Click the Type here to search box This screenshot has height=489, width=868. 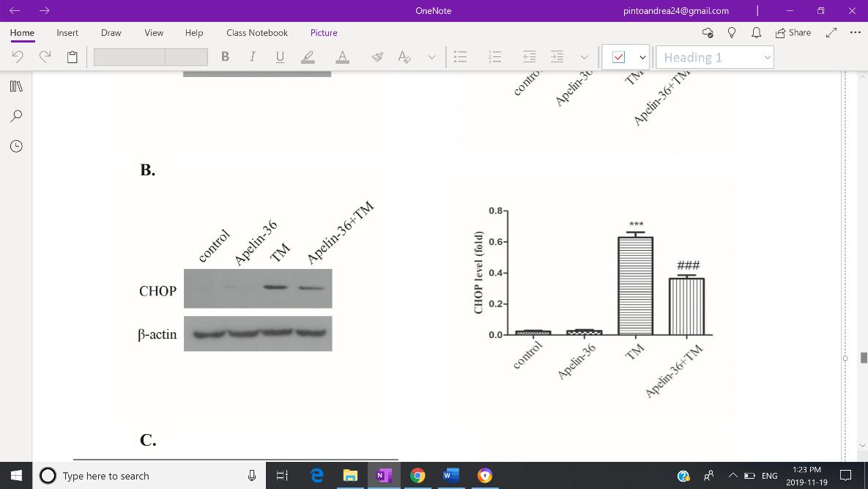(x=149, y=476)
